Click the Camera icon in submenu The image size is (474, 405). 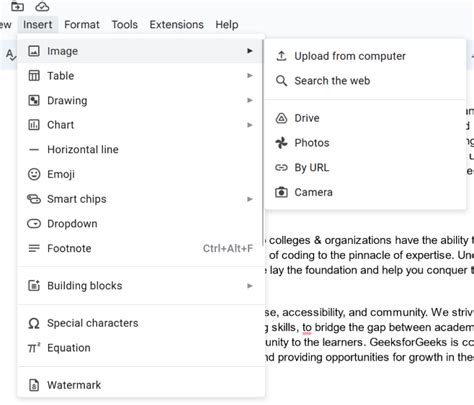pos(281,192)
